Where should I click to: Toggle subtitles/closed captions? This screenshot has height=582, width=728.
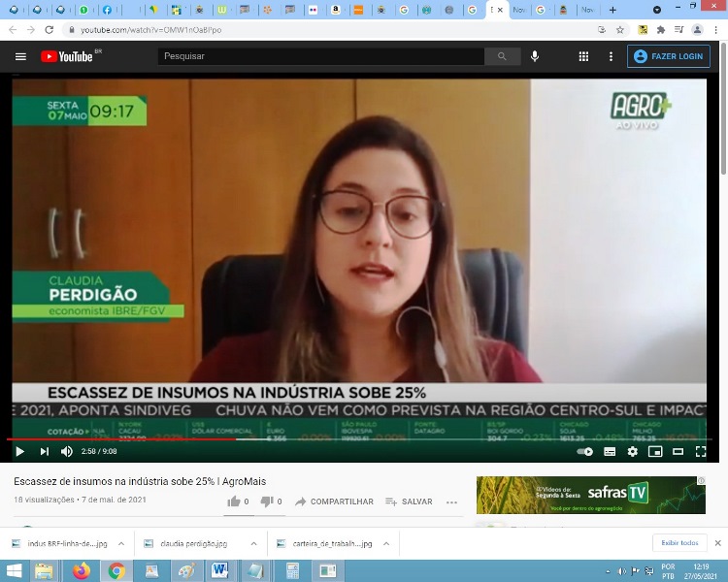[x=610, y=452]
